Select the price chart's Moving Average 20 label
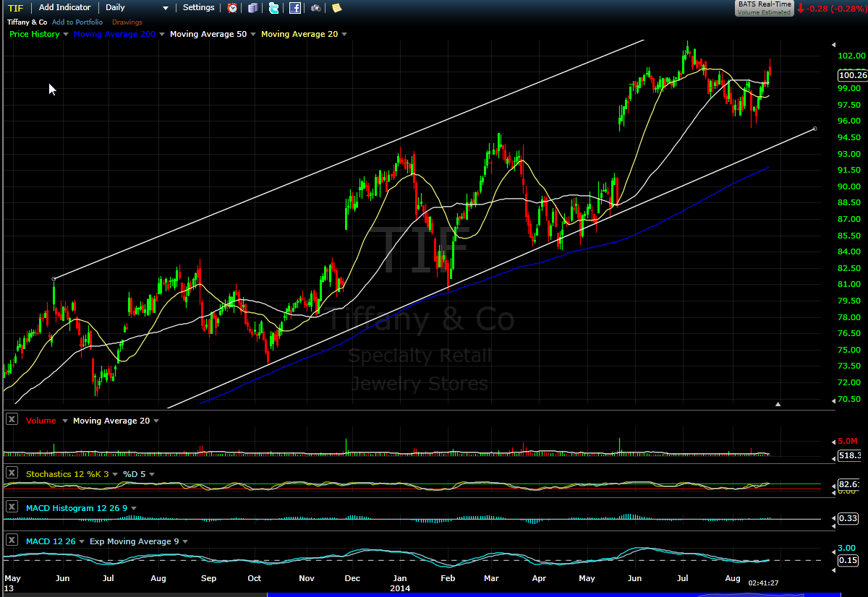 point(299,34)
